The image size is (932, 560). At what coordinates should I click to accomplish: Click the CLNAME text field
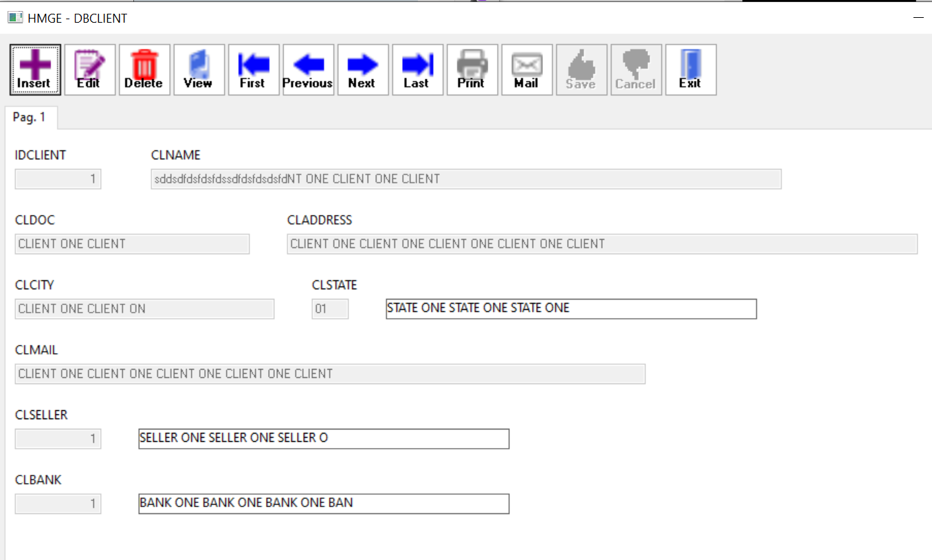click(466, 179)
